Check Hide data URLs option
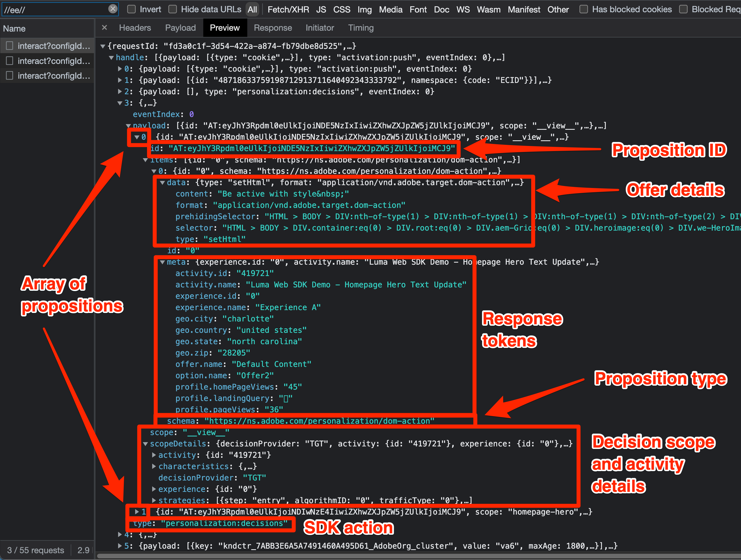The height and width of the screenshot is (560, 741). coord(173,9)
